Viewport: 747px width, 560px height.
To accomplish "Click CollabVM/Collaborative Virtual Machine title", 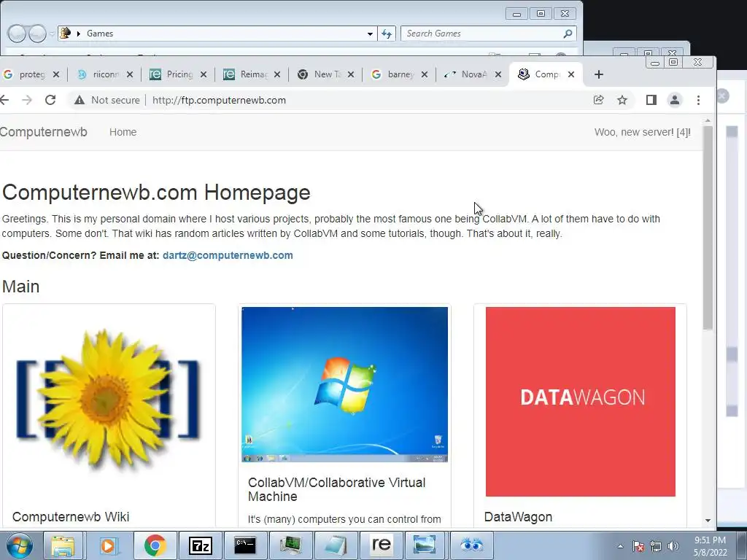I will [337, 489].
